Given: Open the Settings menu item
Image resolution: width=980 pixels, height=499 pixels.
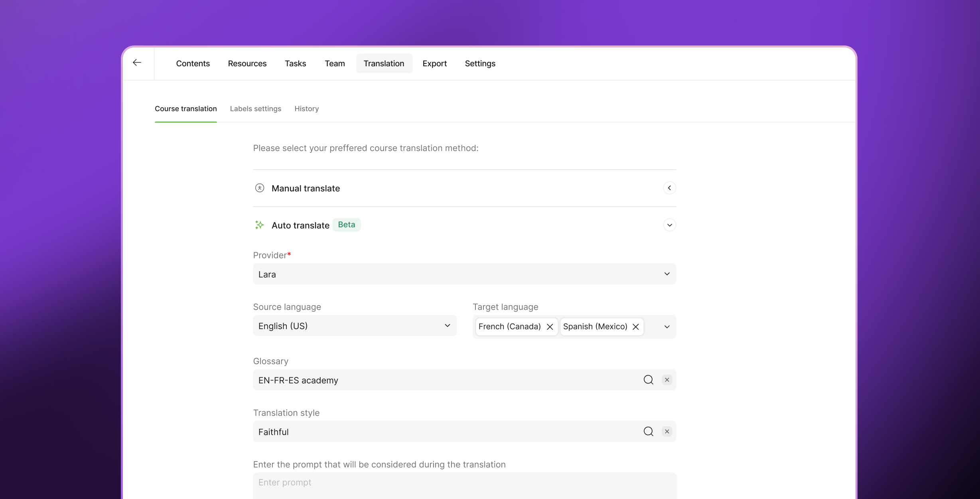Looking at the screenshot, I should [480, 63].
